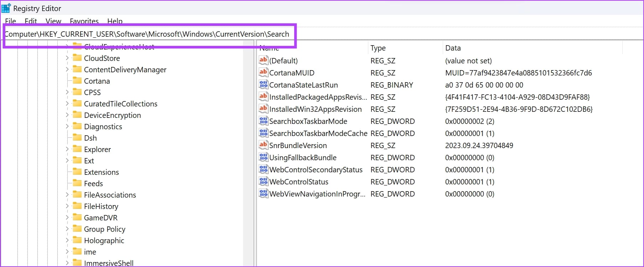Click the Registry Editor app icon in title bar
644x267 pixels.
click(x=6, y=8)
